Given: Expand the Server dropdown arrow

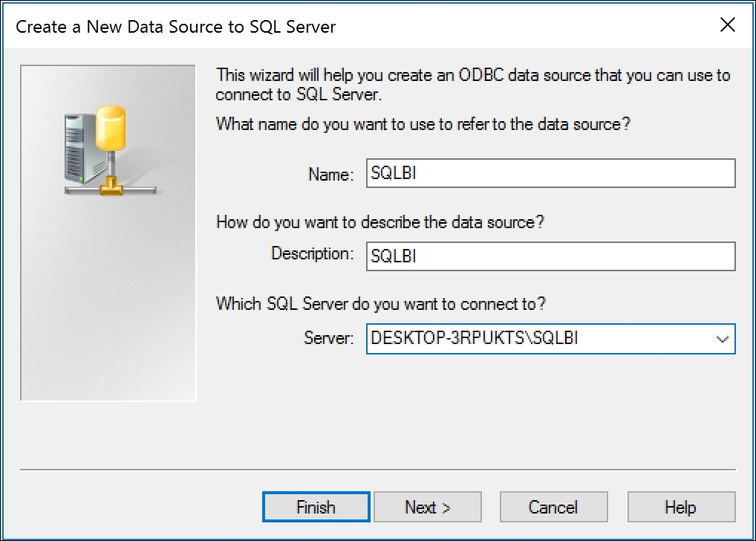Looking at the screenshot, I should click(x=722, y=339).
